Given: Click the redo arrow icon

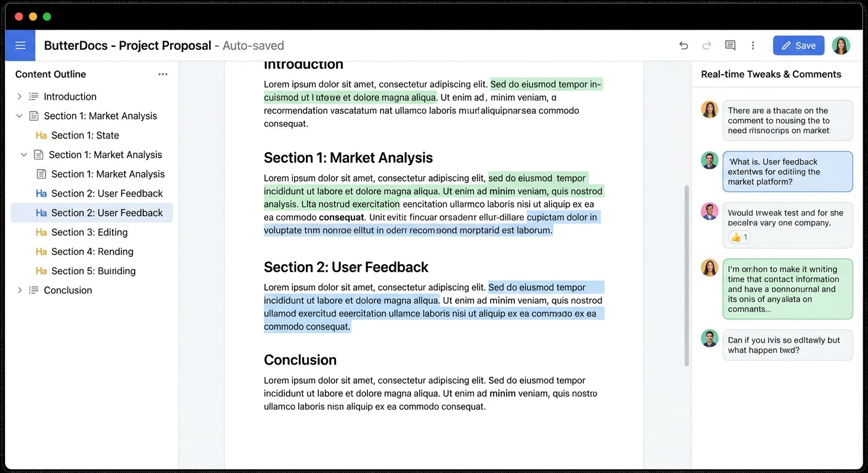Looking at the screenshot, I should (706, 45).
